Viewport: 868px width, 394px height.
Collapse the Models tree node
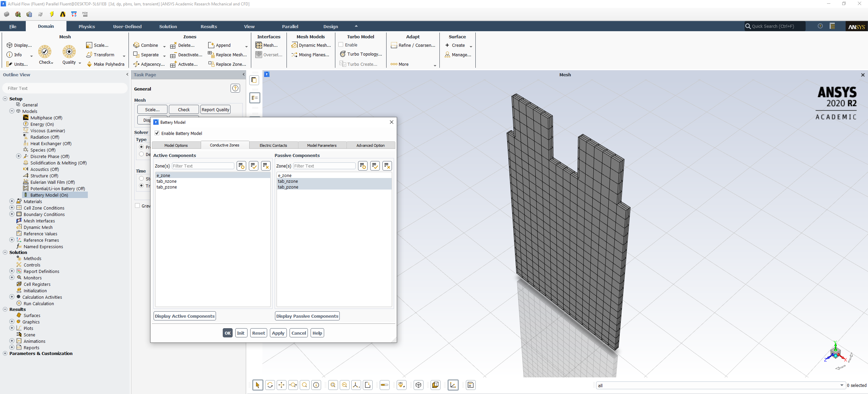click(12, 111)
